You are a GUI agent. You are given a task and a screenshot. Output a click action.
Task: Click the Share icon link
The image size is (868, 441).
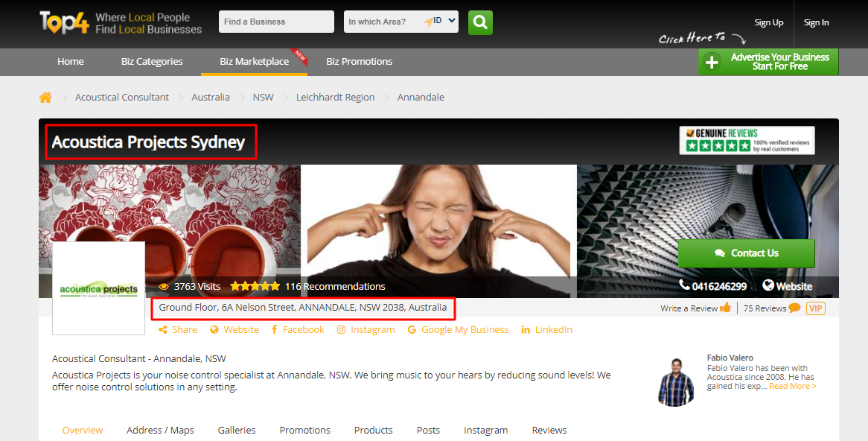[178, 329]
